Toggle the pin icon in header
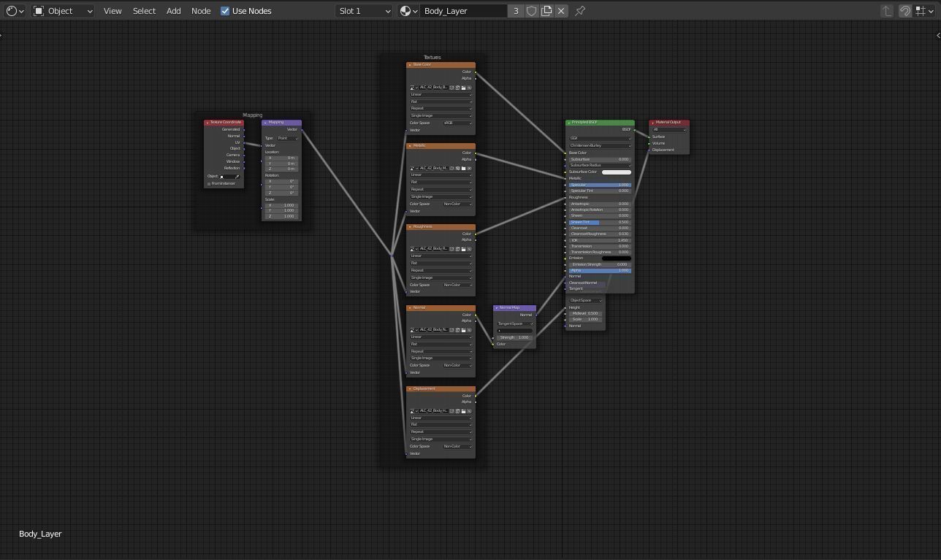This screenshot has height=560, width=941. tap(580, 11)
